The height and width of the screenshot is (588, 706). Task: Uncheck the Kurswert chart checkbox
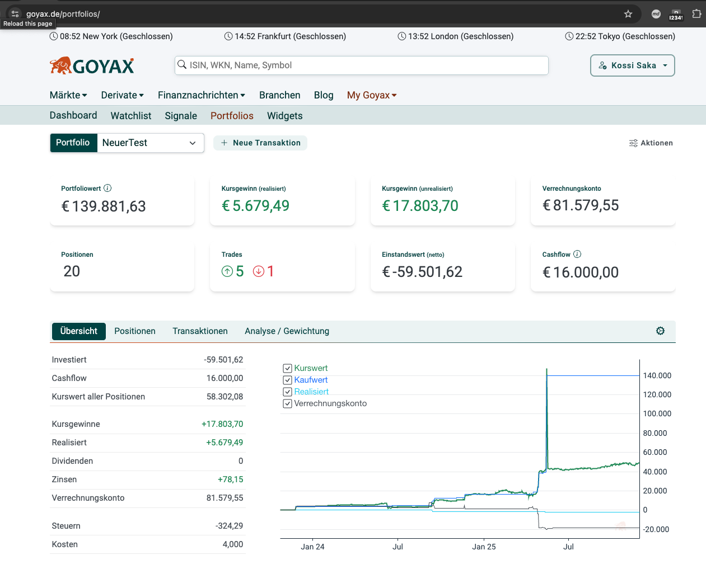(287, 368)
